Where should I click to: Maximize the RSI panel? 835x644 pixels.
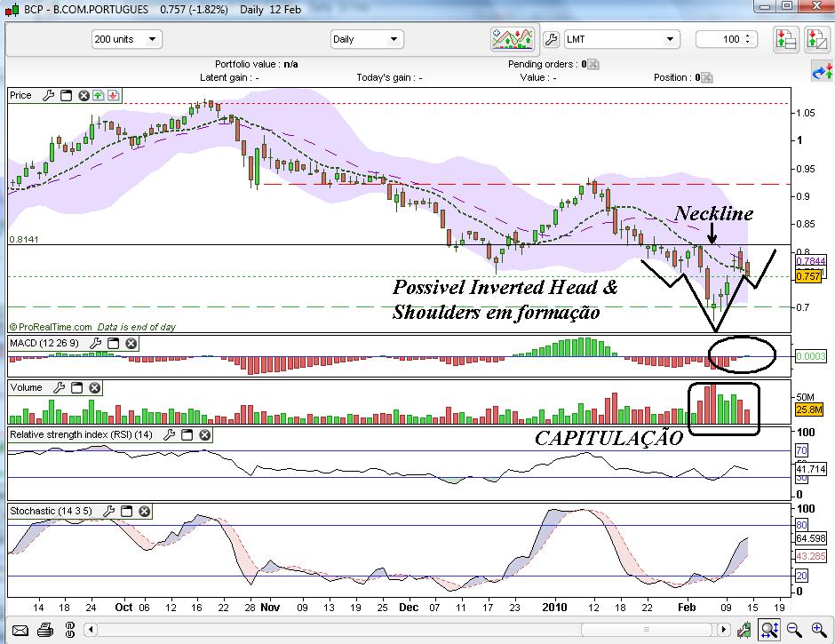[187, 434]
